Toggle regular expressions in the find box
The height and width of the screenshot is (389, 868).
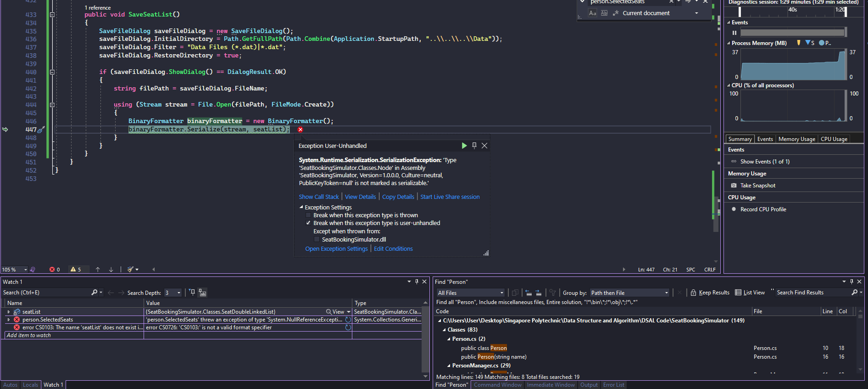tap(616, 13)
